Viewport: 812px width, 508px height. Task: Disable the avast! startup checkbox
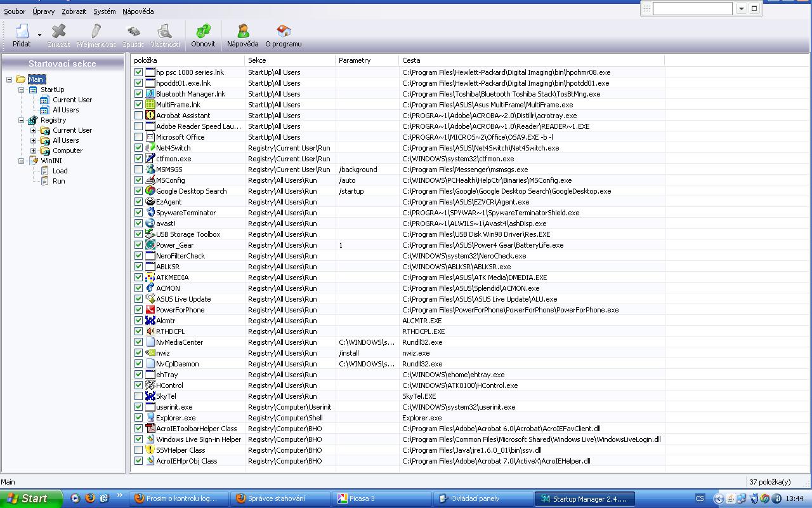click(138, 224)
